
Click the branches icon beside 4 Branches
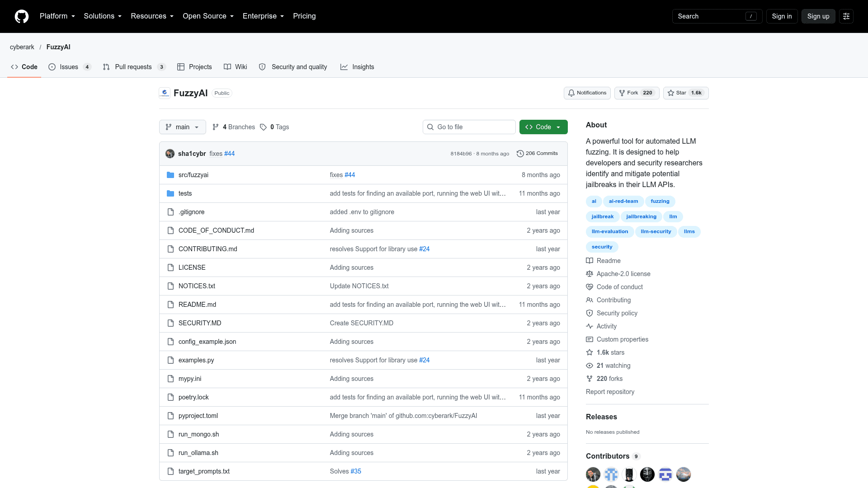tap(216, 127)
